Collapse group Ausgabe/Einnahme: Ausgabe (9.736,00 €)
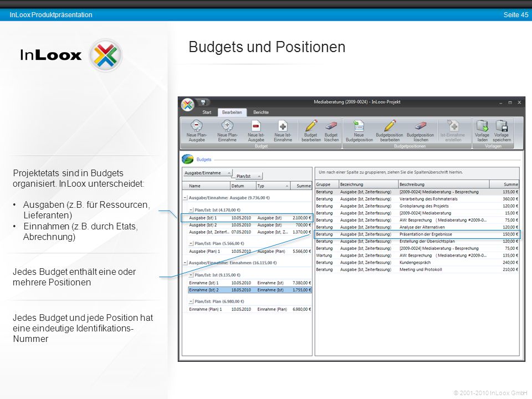The height and width of the screenshot is (399, 532). (x=185, y=198)
